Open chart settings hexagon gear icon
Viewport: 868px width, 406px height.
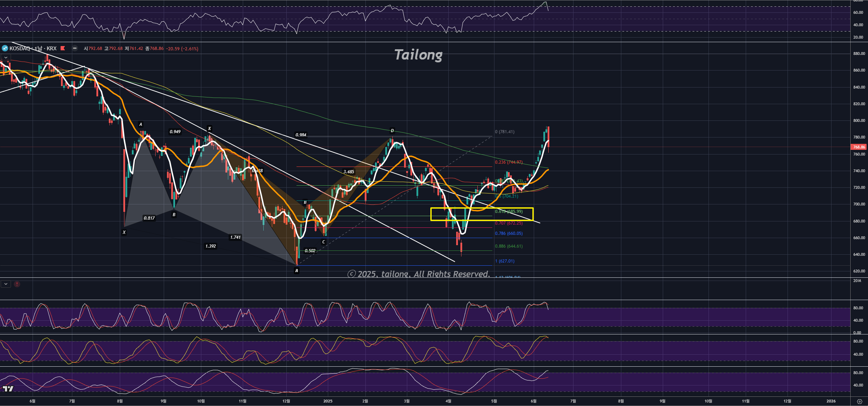click(859, 401)
